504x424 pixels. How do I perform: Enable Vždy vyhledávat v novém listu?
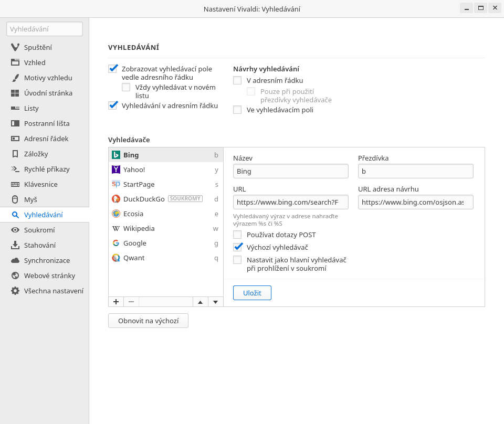[125, 87]
